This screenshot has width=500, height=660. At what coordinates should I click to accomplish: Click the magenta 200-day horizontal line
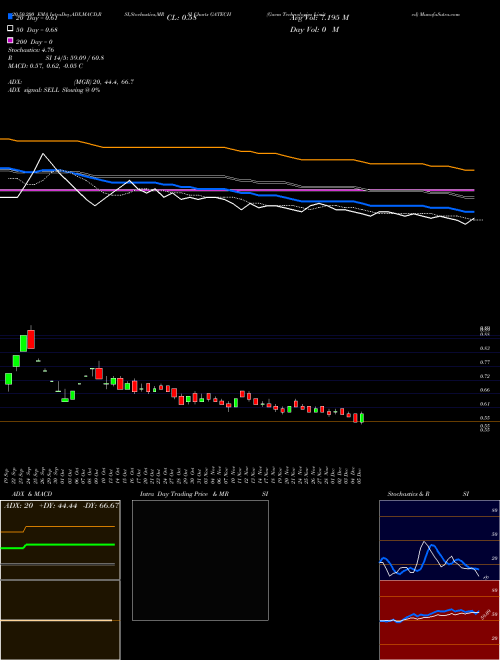tap(237, 190)
